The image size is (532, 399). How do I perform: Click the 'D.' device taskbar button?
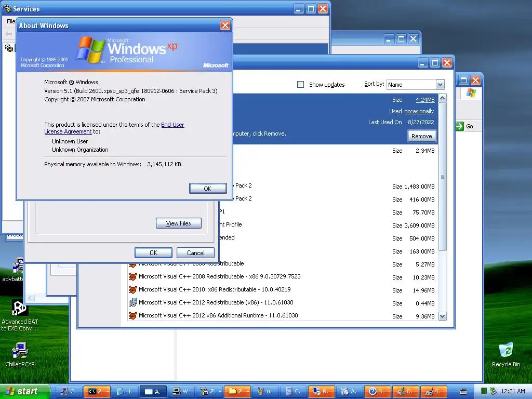tap(405, 391)
